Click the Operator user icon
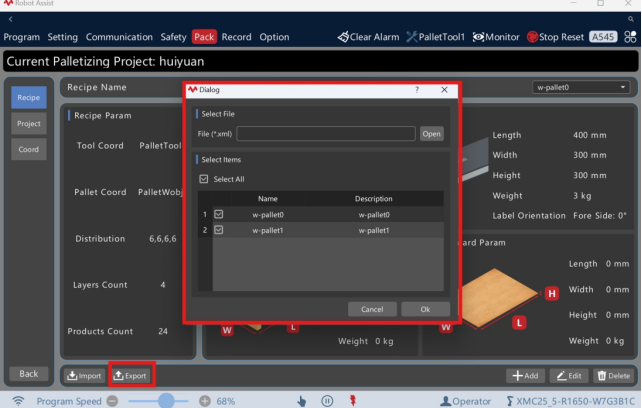642x408 pixels. (445, 401)
